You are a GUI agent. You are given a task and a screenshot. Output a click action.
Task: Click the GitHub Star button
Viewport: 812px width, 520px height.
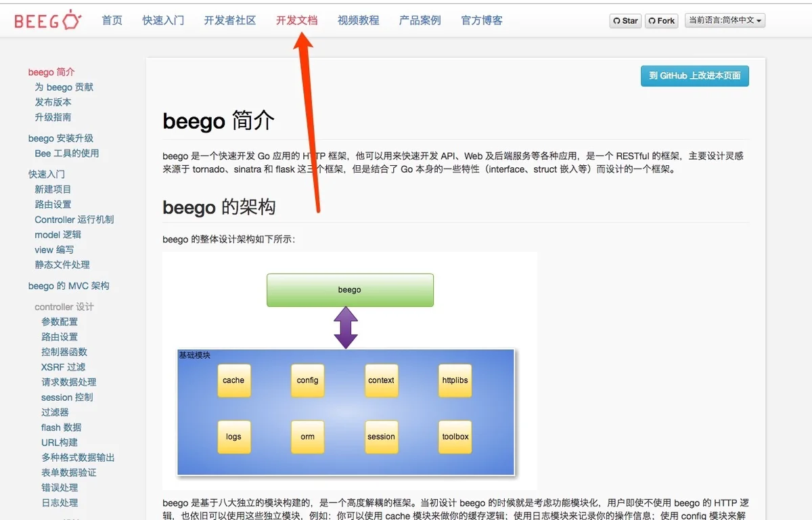(x=625, y=21)
